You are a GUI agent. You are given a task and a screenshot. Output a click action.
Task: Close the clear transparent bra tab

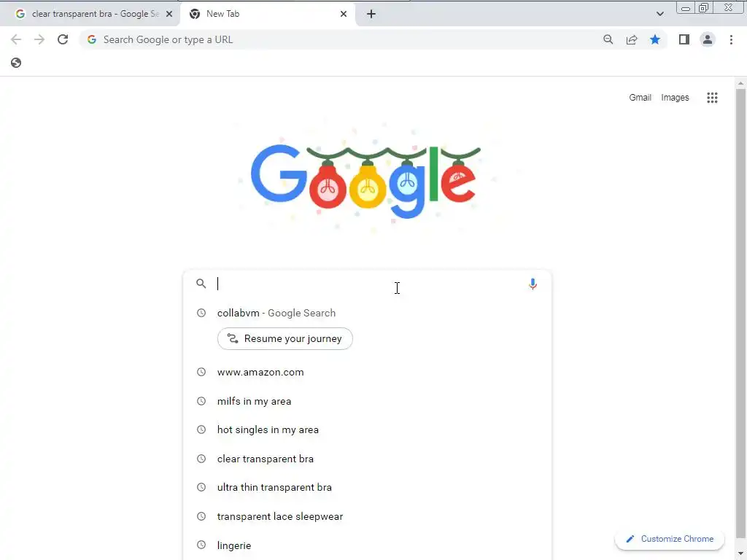coord(169,14)
